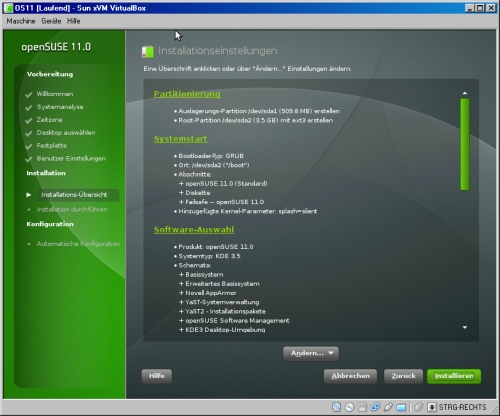Click the openSUSE 11.0 (Standard) boot entry

[x=226, y=184]
